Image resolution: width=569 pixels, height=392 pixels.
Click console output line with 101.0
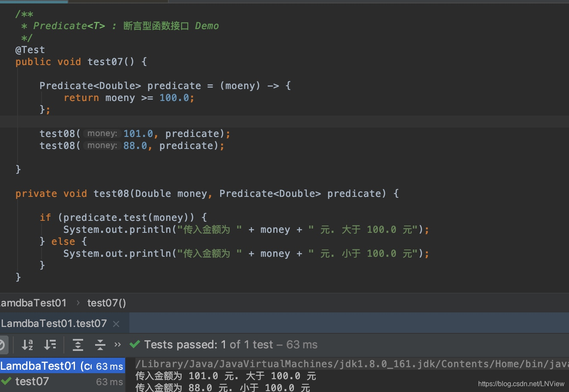(x=226, y=376)
